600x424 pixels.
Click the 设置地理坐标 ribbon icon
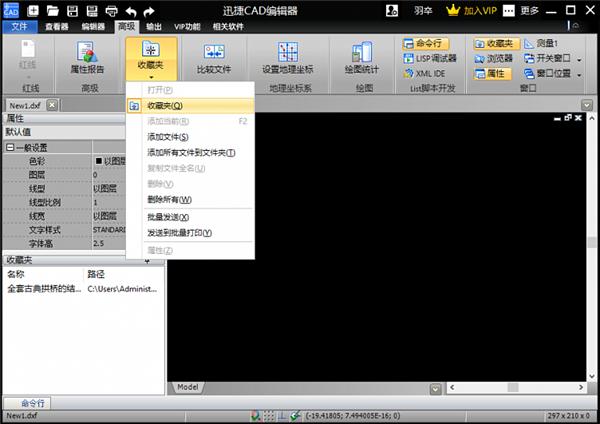[288, 52]
